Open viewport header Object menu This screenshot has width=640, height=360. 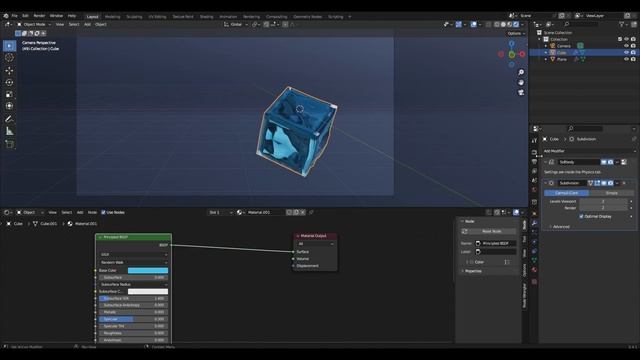click(100, 24)
